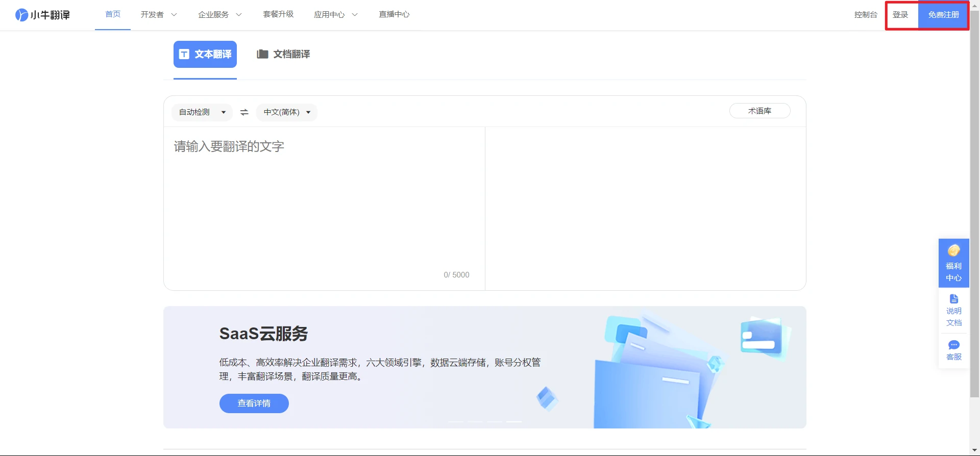
Task: Open 套餐升级 page
Action: (278, 14)
